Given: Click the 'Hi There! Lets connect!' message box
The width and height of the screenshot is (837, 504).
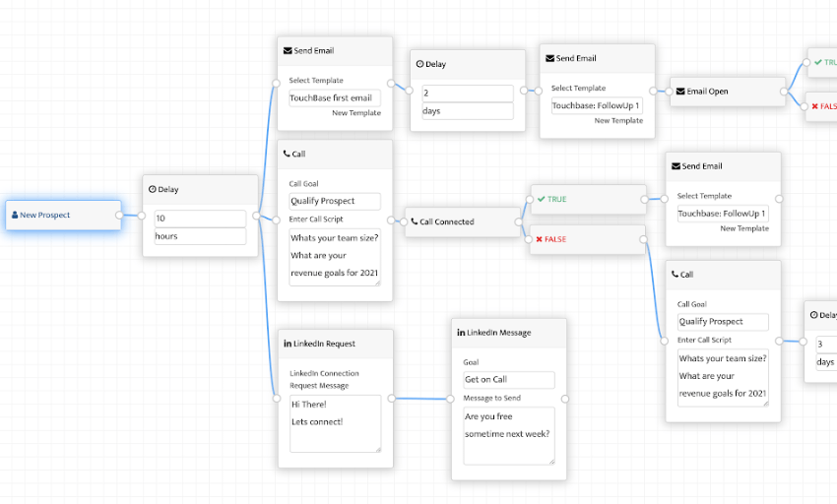Looking at the screenshot, I should coord(334,423).
